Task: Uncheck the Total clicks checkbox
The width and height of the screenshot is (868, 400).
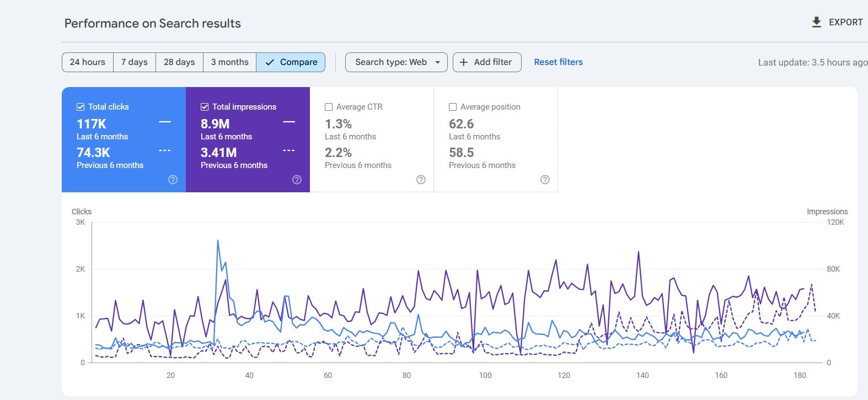Action: pyautogui.click(x=81, y=107)
